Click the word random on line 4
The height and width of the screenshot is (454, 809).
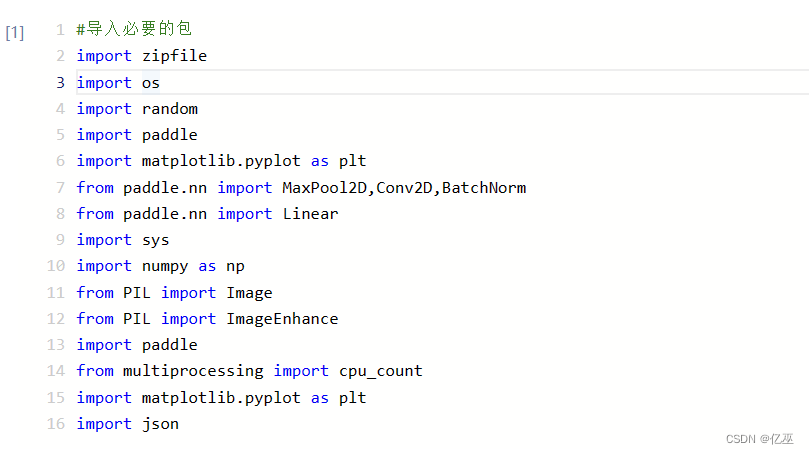(x=170, y=109)
